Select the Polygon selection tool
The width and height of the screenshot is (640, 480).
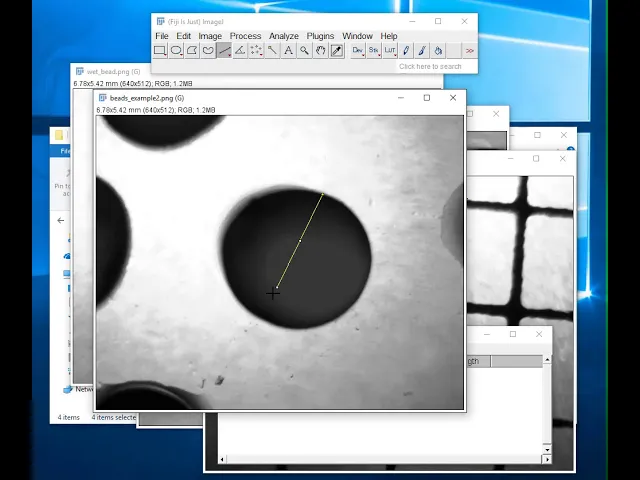pos(192,51)
